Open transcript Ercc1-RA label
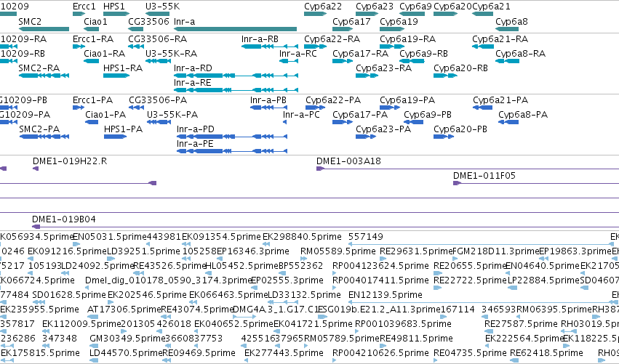 (93, 39)
